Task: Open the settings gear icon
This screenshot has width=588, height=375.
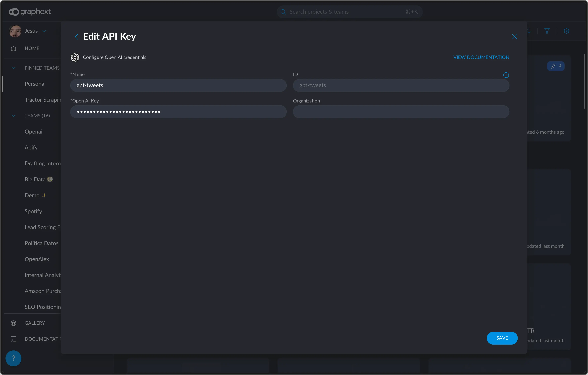Action: pos(567,31)
